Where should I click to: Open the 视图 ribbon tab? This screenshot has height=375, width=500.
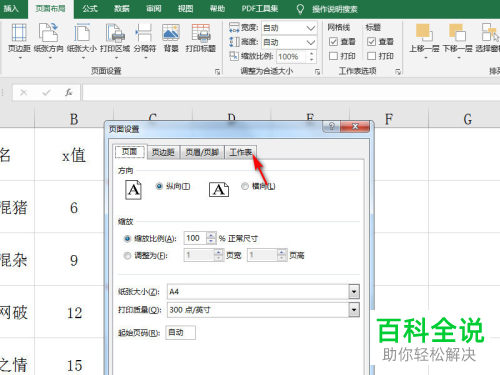[185, 9]
